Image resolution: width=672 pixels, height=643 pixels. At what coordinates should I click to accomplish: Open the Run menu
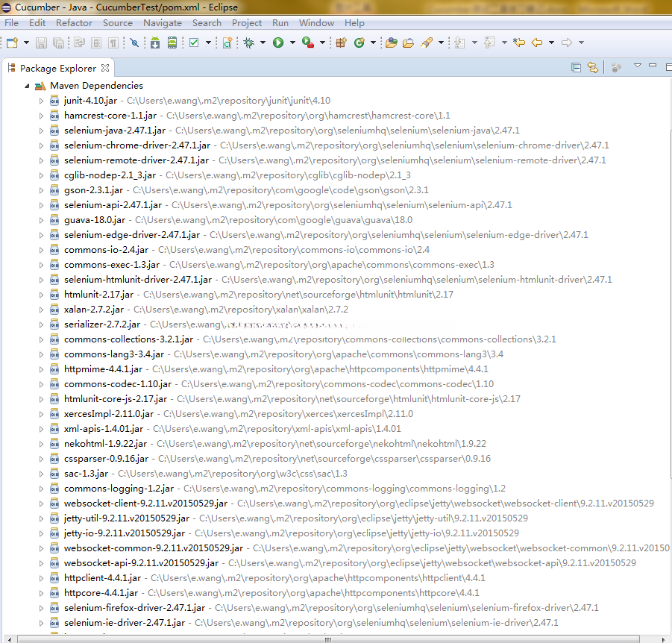(280, 22)
